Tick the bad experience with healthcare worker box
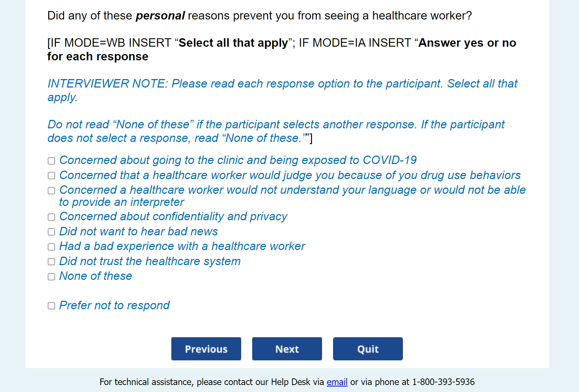The image size is (579, 392). coord(51,247)
